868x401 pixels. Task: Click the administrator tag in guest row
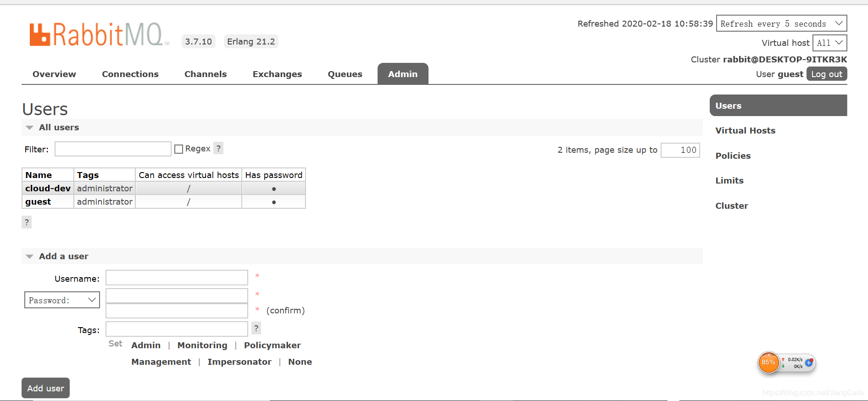click(x=105, y=201)
